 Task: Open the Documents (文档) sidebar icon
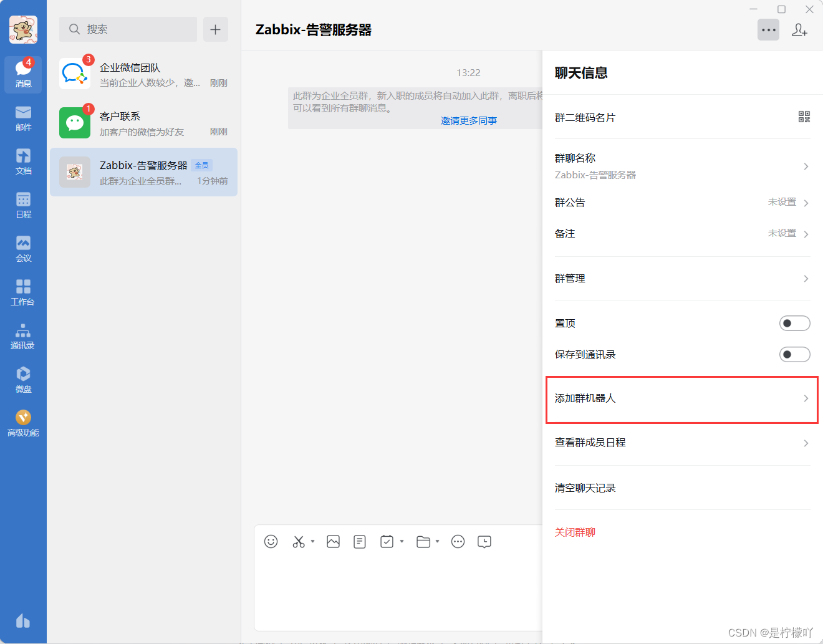[x=23, y=161]
